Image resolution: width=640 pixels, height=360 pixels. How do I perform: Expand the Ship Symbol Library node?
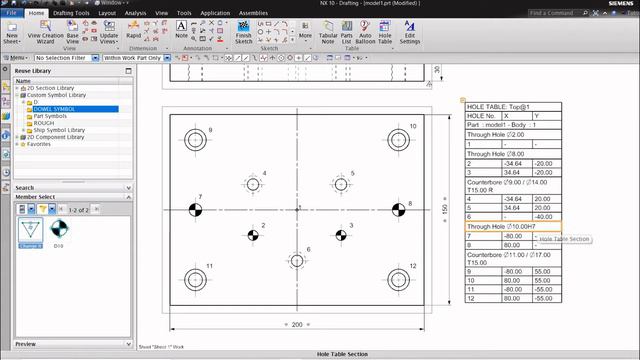point(23,130)
